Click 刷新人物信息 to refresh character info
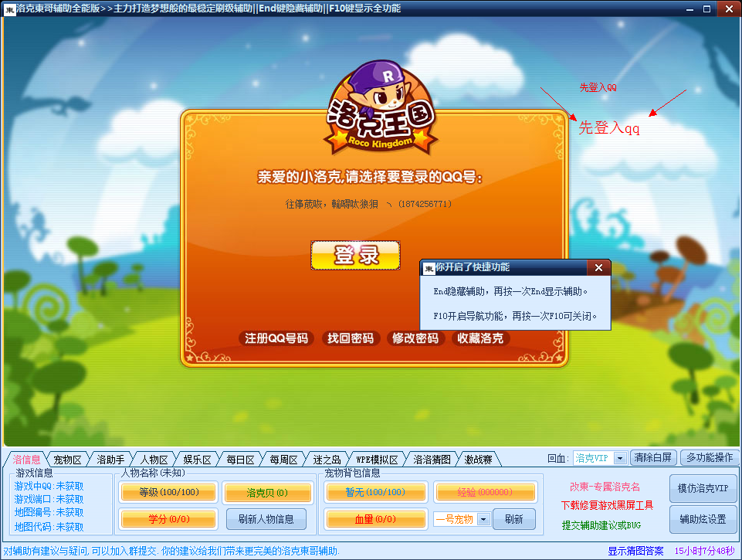 (x=266, y=519)
